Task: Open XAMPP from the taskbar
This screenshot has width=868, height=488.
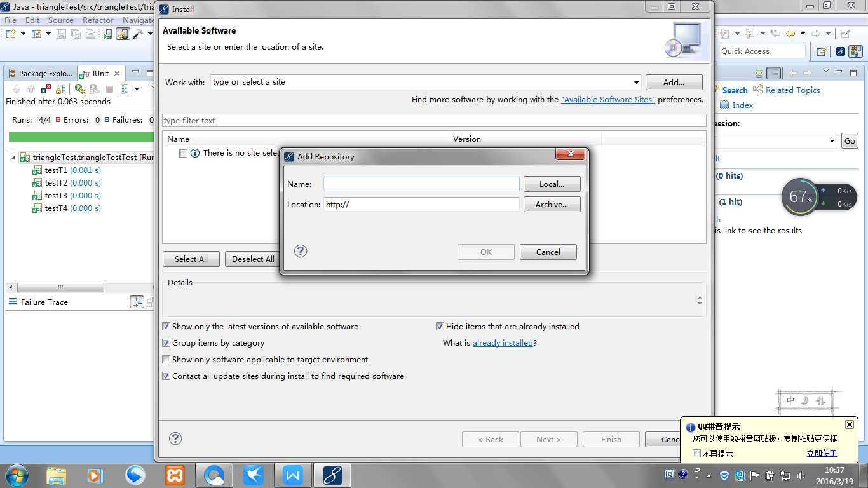Action: pos(175,475)
